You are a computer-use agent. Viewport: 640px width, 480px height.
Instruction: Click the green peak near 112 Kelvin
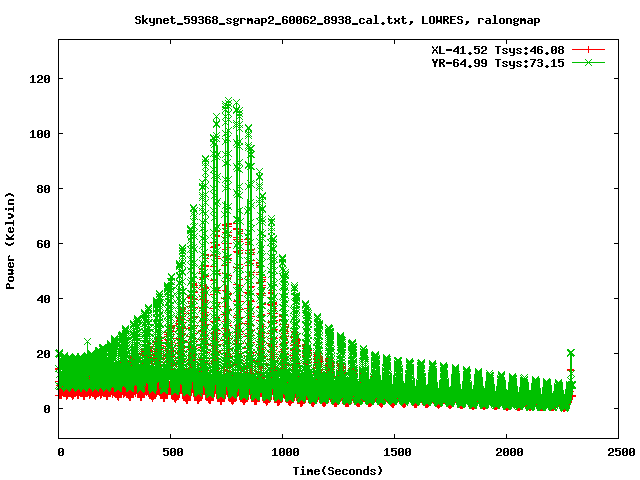click(228, 101)
